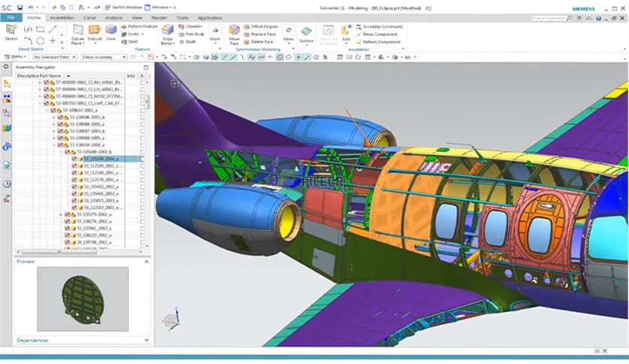Select the arc sketch tool

[x=28, y=41]
